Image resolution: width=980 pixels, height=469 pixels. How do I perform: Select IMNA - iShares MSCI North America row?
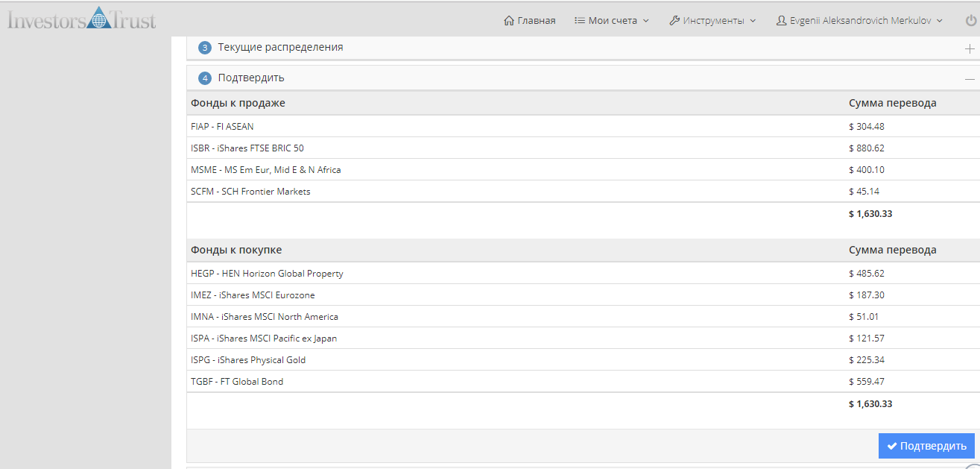coord(583,316)
